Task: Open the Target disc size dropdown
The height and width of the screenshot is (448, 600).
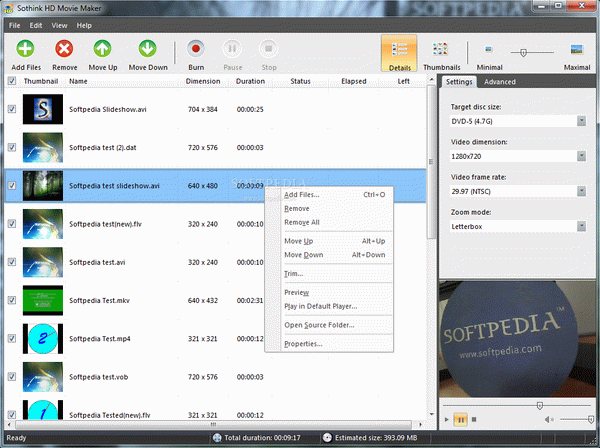Action: click(x=581, y=121)
